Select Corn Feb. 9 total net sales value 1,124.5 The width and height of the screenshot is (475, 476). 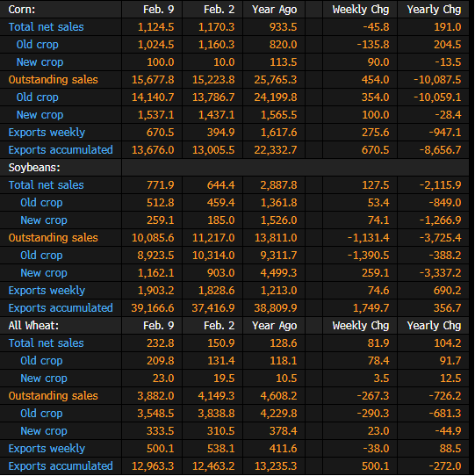tap(156, 27)
